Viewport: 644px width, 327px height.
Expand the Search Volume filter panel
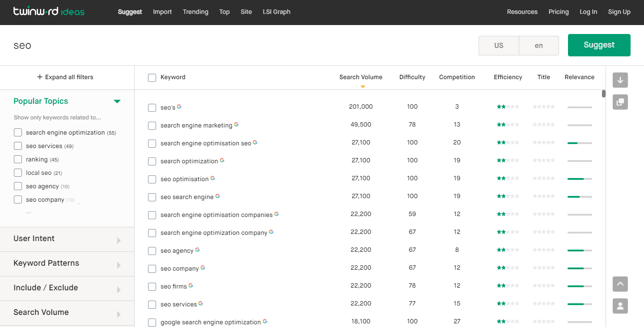[x=67, y=313]
